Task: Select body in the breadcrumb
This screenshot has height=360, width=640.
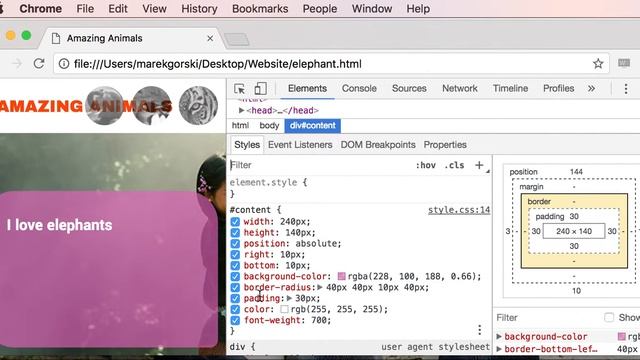Action: 269,126
